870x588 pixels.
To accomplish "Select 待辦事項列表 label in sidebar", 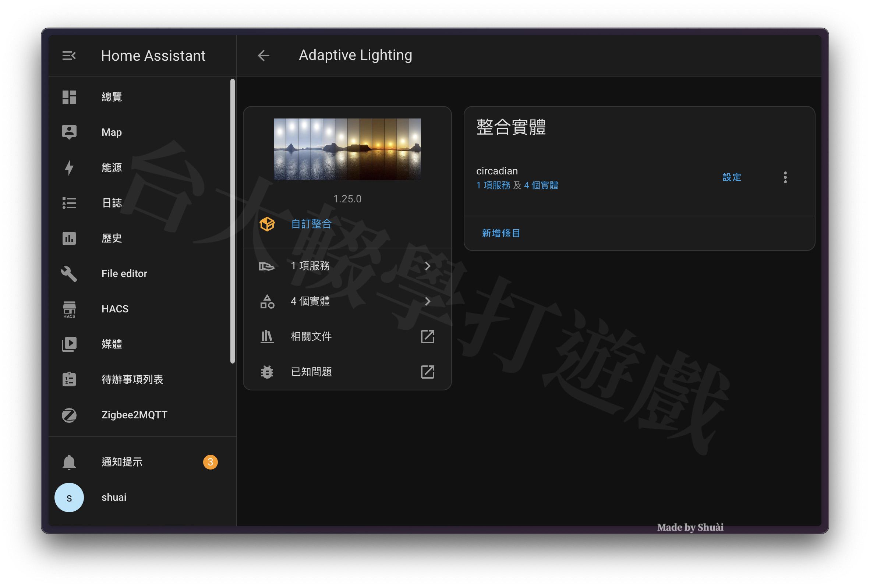I will [132, 379].
